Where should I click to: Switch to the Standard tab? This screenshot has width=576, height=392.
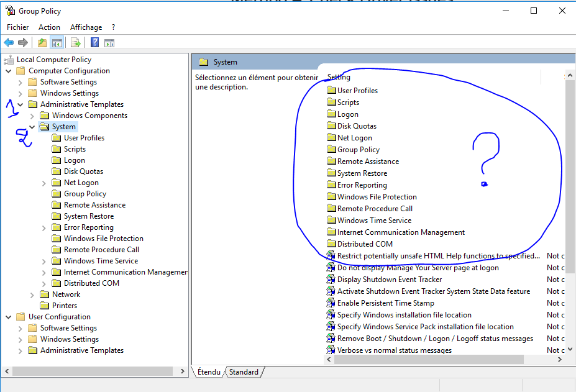click(x=244, y=371)
